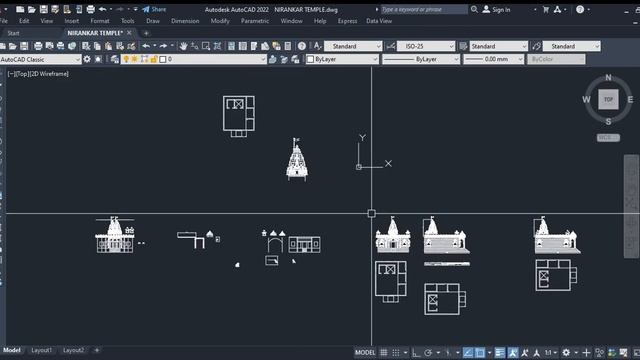
Task: Toggle Lineweight display in status bar
Action: [x=500, y=353]
